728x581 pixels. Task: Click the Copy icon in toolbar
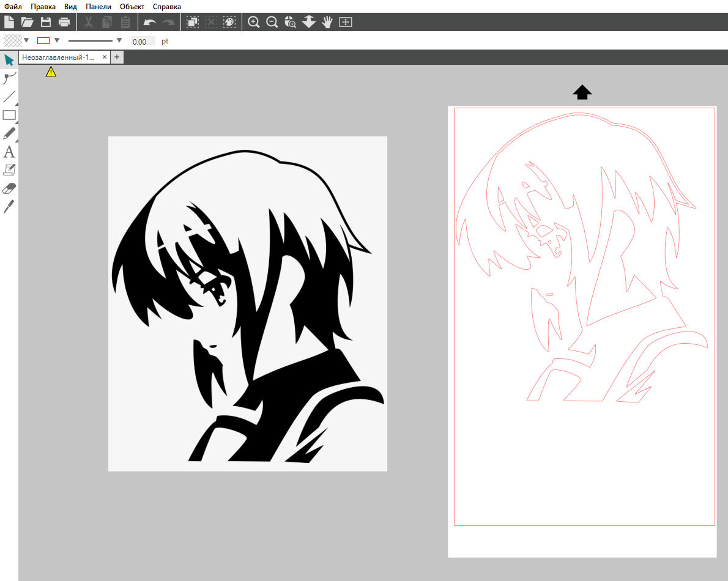[x=107, y=22]
